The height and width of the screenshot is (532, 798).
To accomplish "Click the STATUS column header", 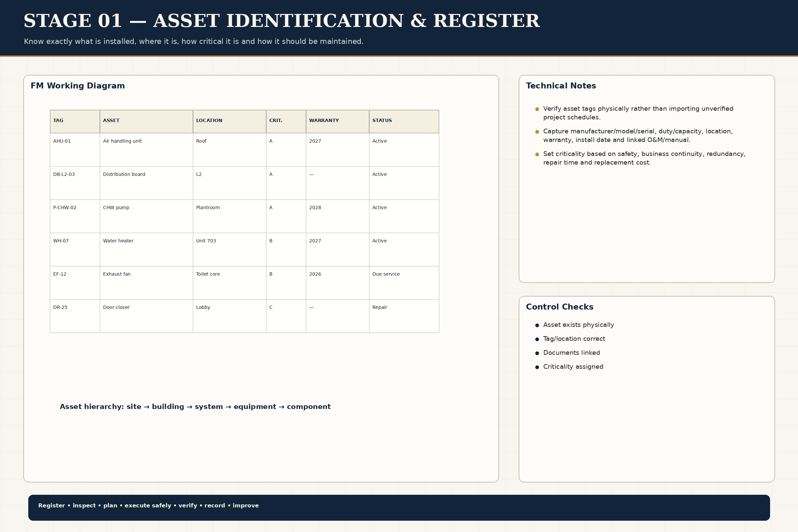I will pyautogui.click(x=404, y=121).
